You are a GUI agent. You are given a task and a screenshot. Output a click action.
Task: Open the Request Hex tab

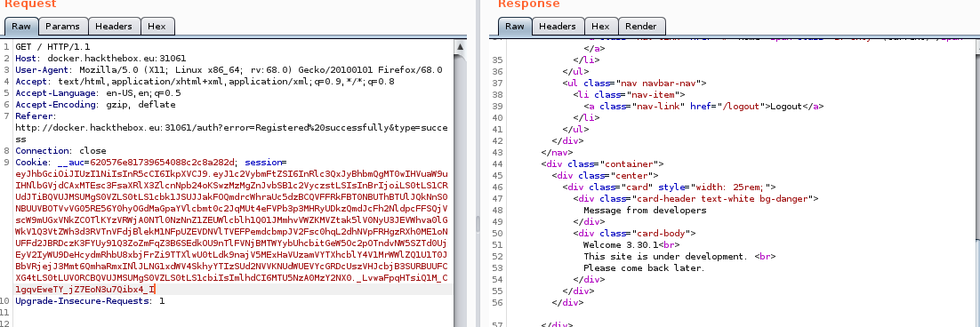[x=157, y=26]
